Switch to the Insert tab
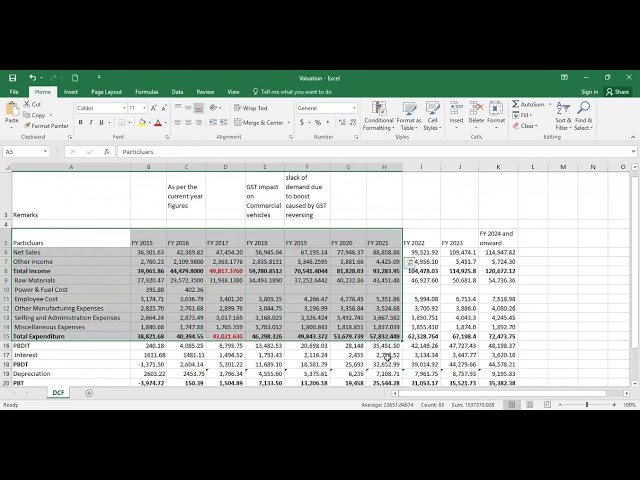 pos(71,92)
